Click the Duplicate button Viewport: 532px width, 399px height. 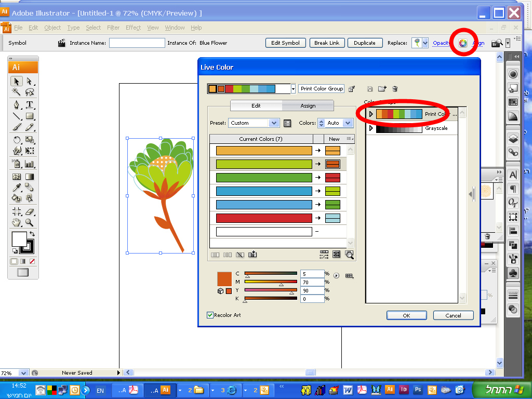point(365,43)
